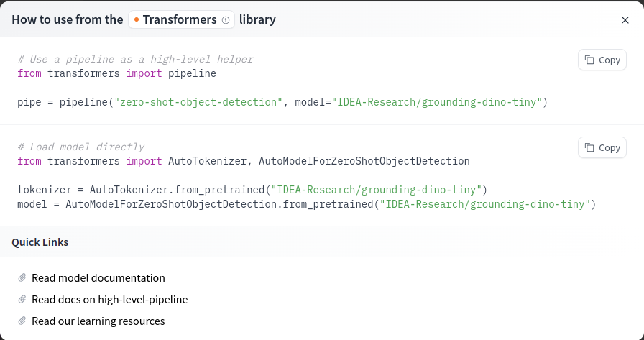Click the "zero-shot-object-detection" string in the code
The width and height of the screenshot is (644, 340).
198,102
